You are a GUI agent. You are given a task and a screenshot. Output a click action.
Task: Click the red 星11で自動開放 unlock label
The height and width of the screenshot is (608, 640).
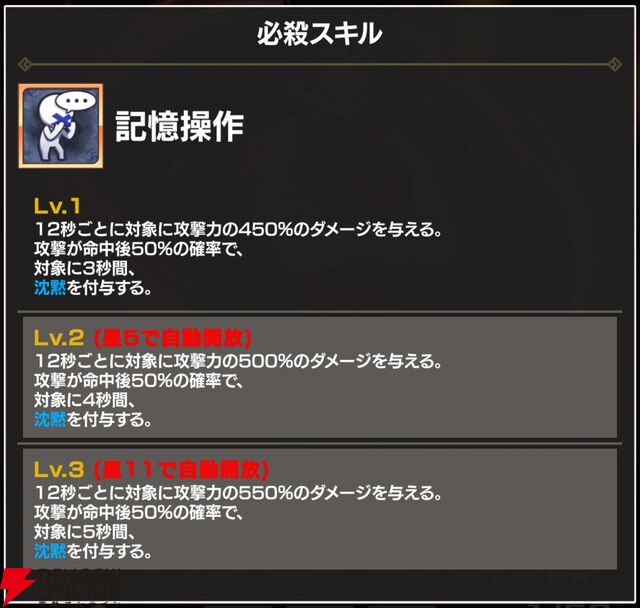[x=181, y=470]
